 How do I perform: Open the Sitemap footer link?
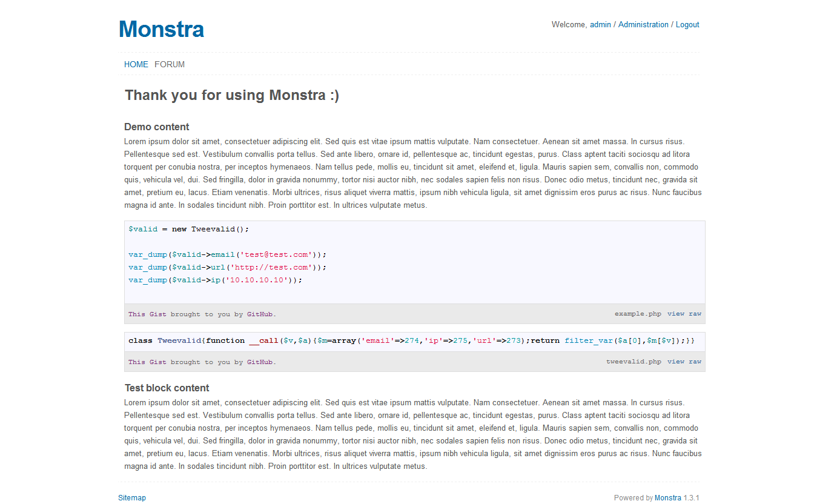click(132, 498)
